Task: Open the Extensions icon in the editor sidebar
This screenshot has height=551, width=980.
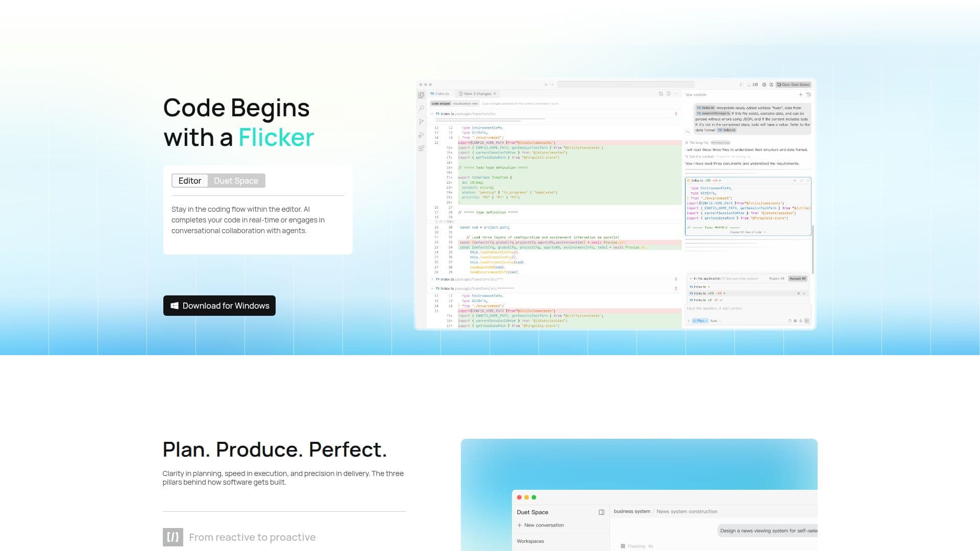Action: pyautogui.click(x=421, y=148)
